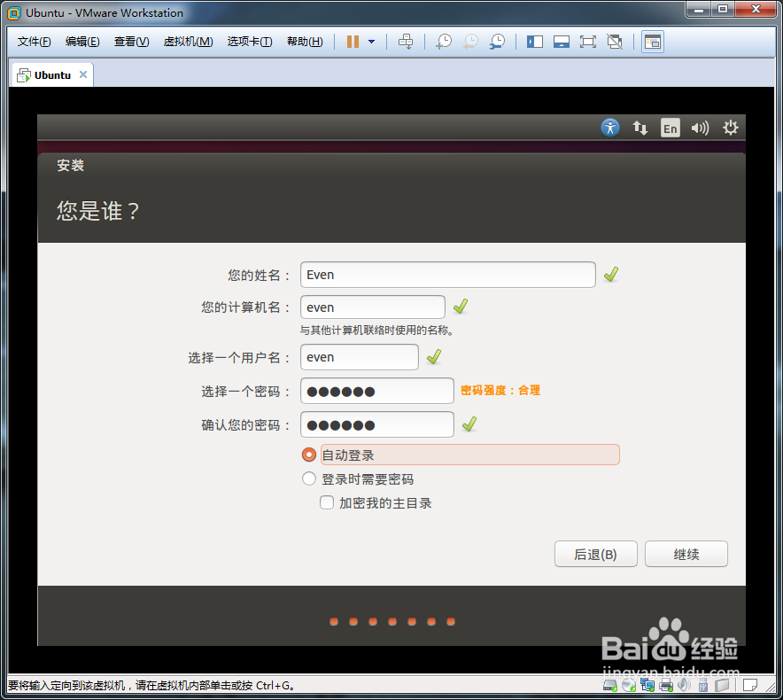Click the thumbnail bar view icon
Screen dimensions: 783x700
(562, 42)
